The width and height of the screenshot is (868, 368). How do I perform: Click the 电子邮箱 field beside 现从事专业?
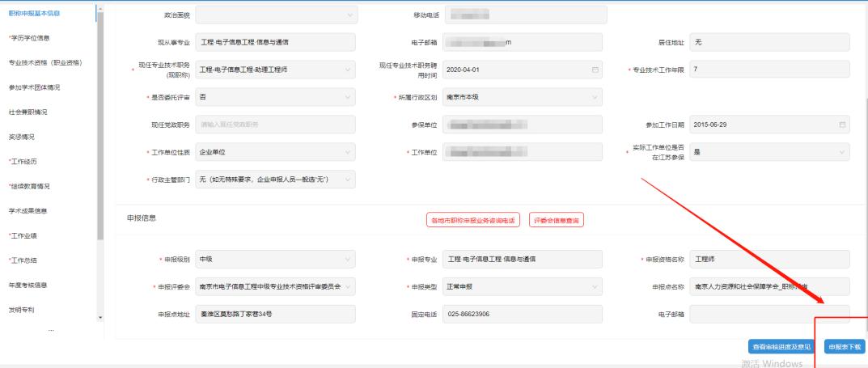523,42
